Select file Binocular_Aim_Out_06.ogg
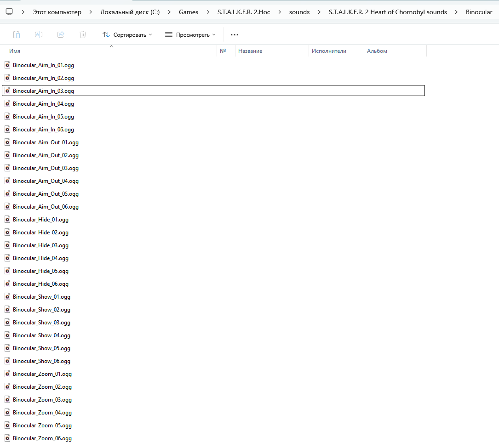Screen dimensions: 499x448 [46, 207]
